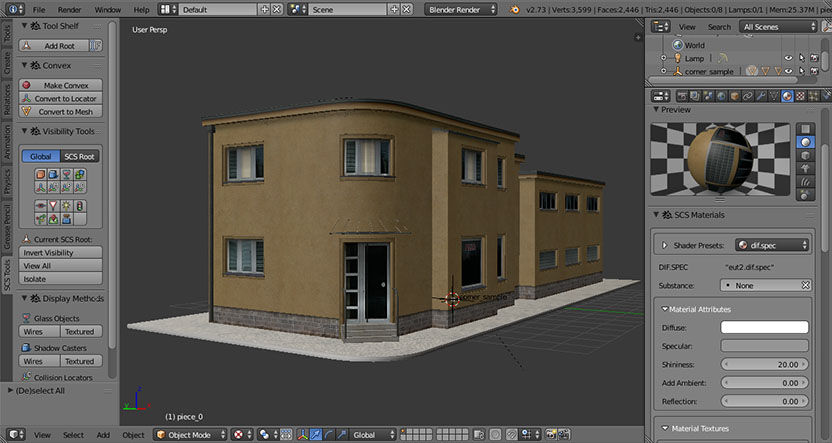Choose sphere preview shape icon
The height and width of the screenshot is (443, 832).
coord(805,142)
